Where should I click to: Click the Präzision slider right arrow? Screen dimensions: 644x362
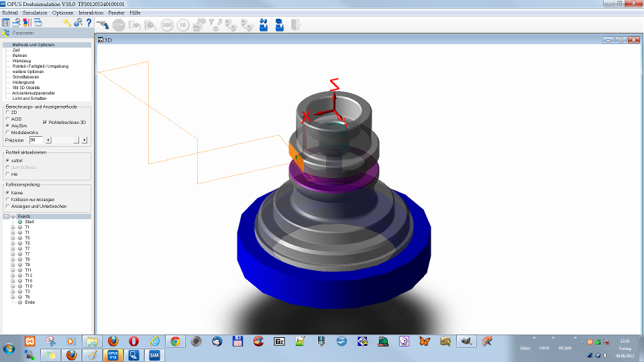click(x=85, y=140)
